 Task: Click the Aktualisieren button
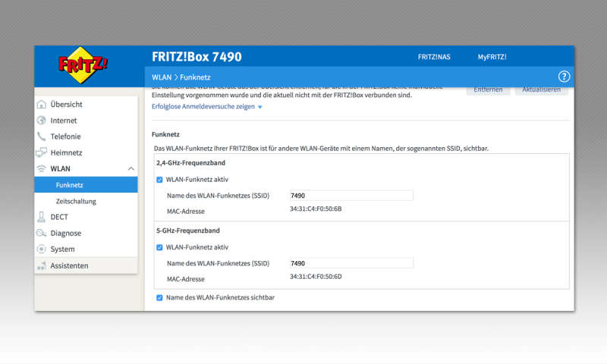coord(541,90)
